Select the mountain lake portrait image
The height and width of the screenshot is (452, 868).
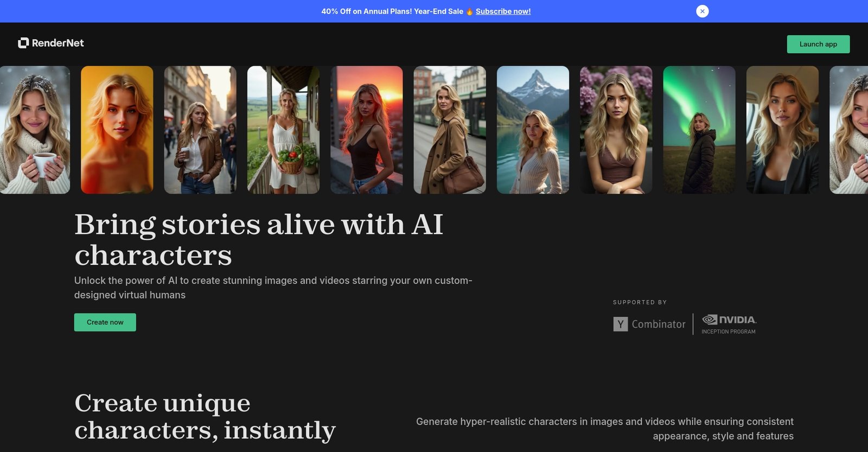click(533, 130)
